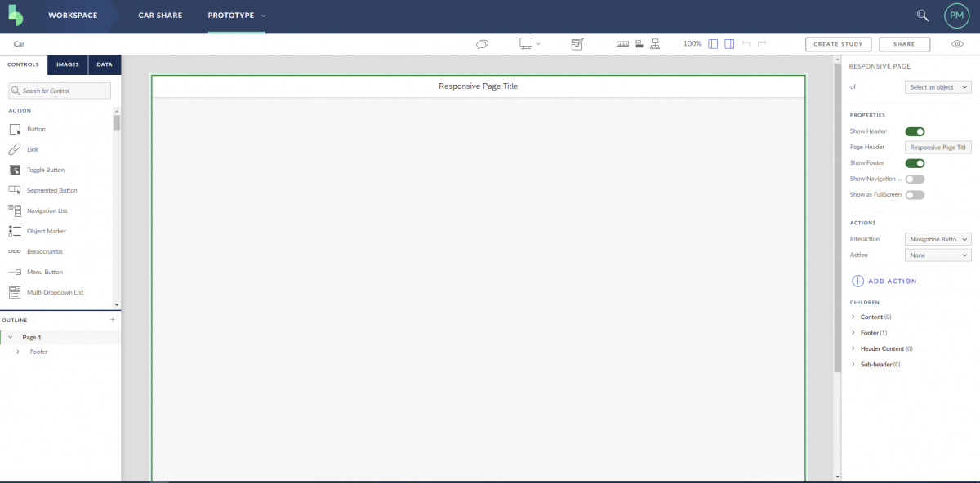Click the preview eye icon
The image size is (980, 483).
[x=958, y=44]
